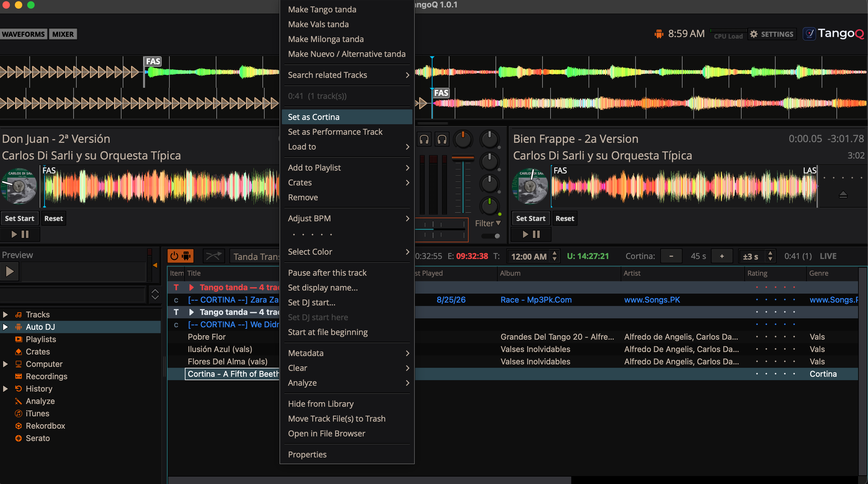868x484 pixels.
Task: Click the right headphone cue button
Action: pos(442,139)
